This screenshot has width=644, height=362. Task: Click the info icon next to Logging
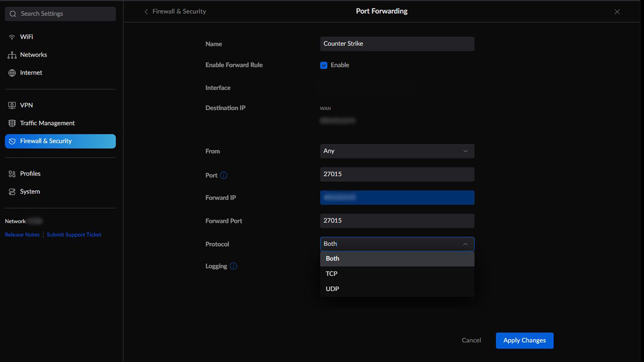(x=233, y=266)
